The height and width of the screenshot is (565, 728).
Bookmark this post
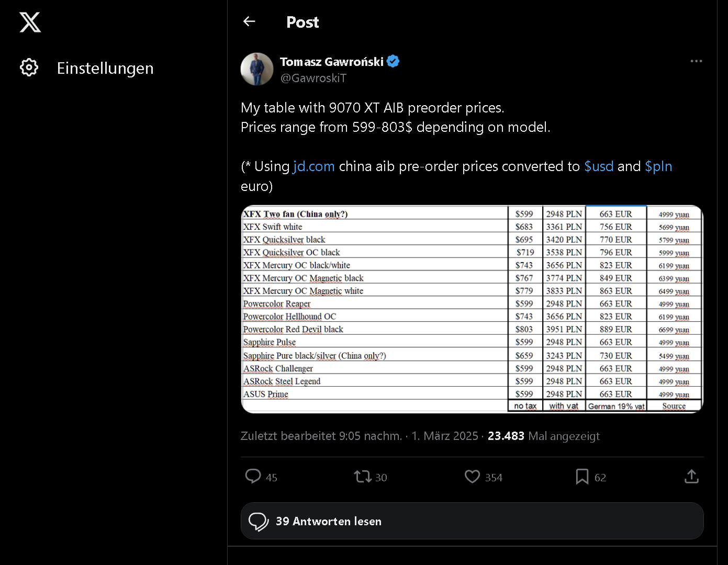click(x=582, y=477)
